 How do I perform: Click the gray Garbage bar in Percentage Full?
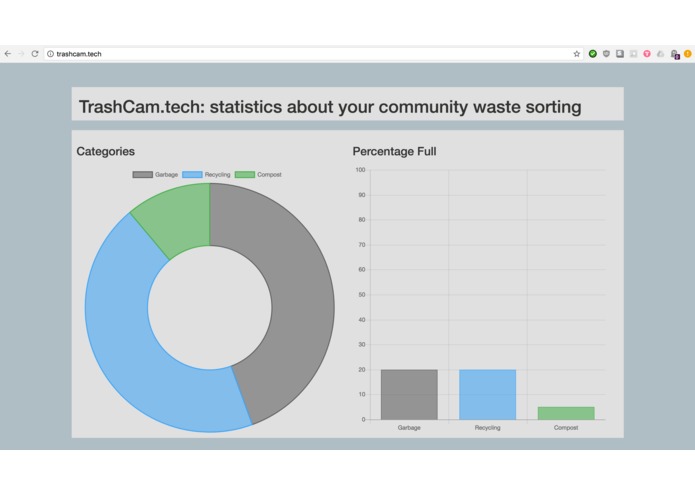409,394
